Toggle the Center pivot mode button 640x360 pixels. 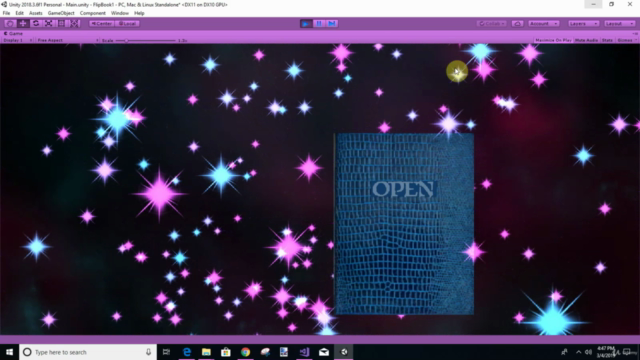click(x=102, y=24)
